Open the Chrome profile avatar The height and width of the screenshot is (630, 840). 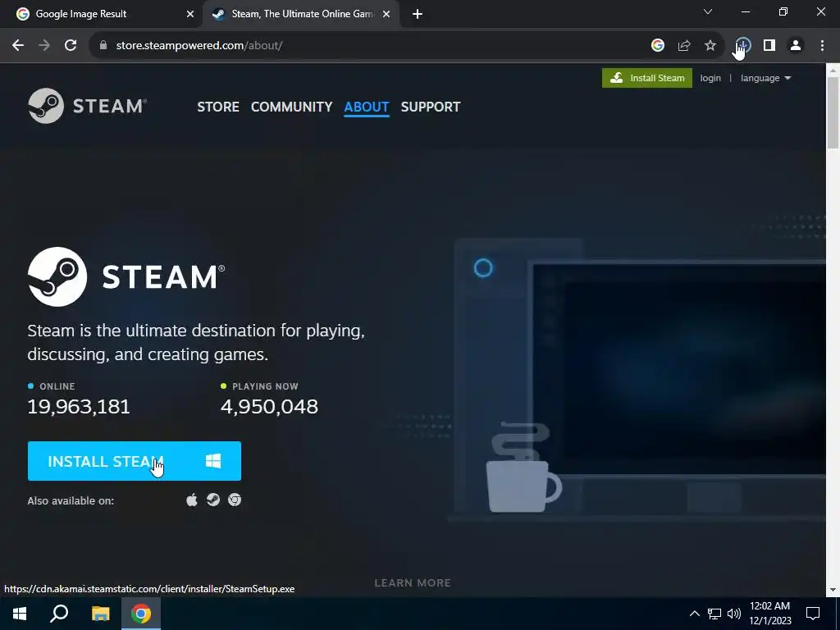tap(796, 46)
